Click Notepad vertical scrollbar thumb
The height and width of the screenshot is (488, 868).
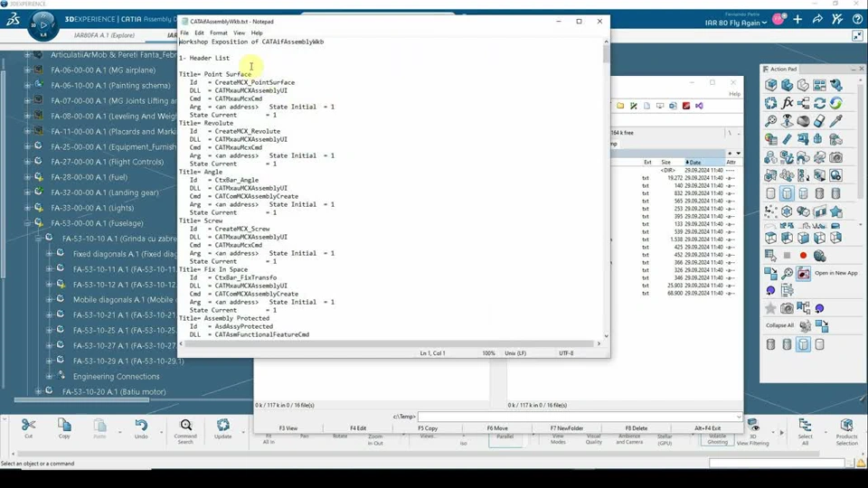606,53
